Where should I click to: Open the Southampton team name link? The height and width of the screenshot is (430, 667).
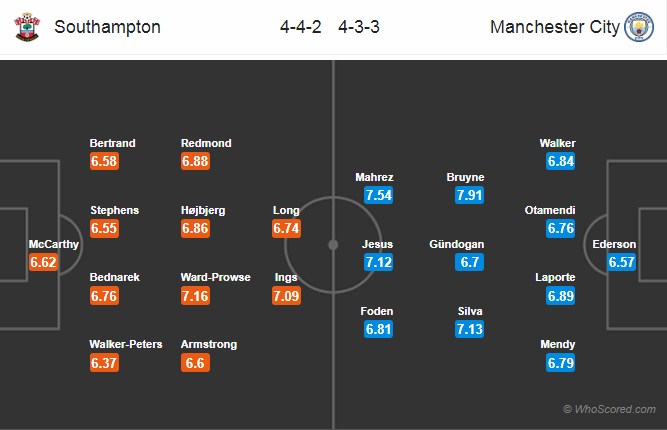click(x=107, y=27)
